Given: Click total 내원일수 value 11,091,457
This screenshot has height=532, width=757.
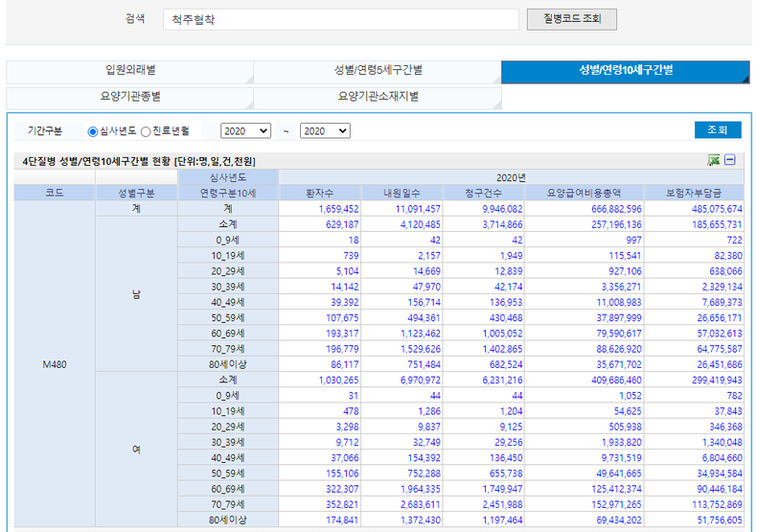Looking at the screenshot, I should pos(418,209).
